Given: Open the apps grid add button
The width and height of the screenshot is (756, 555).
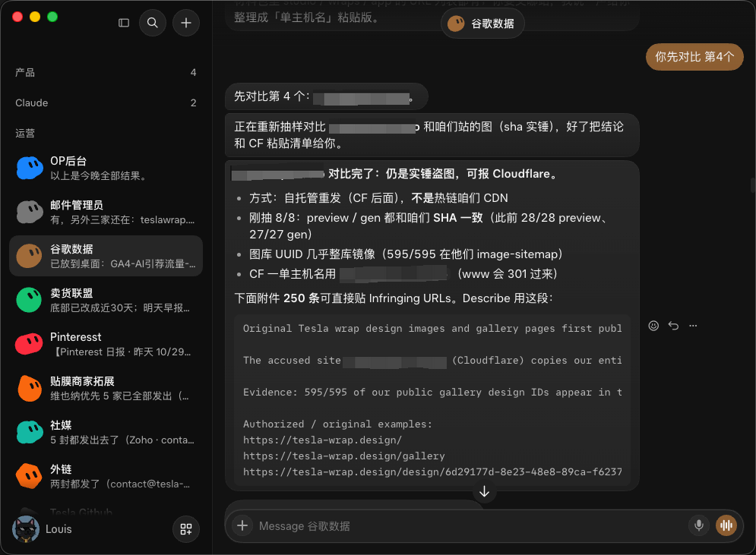Looking at the screenshot, I should pyautogui.click(x=186, y=529).
